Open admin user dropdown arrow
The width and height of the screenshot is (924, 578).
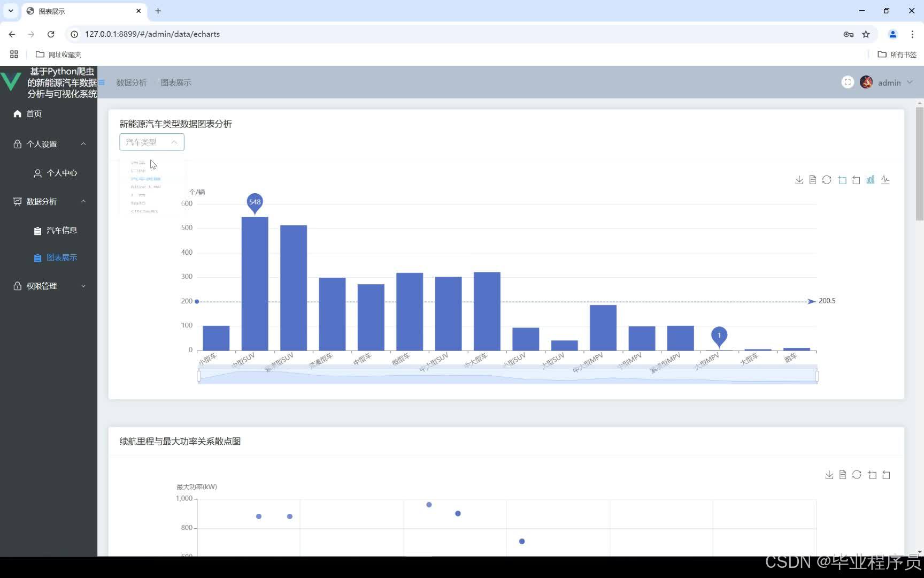[x=910, y=82]
